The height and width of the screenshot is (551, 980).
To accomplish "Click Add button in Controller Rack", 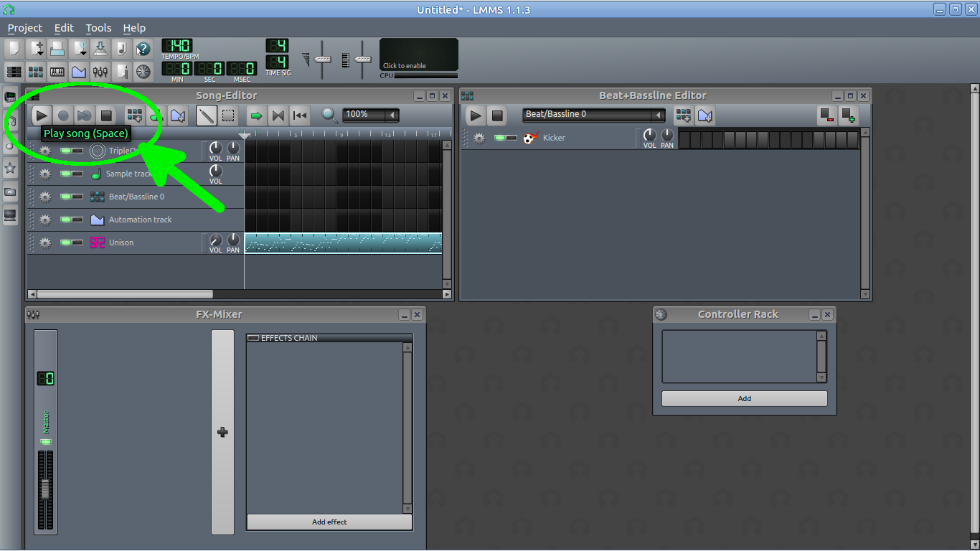I will tap(744, 398).
